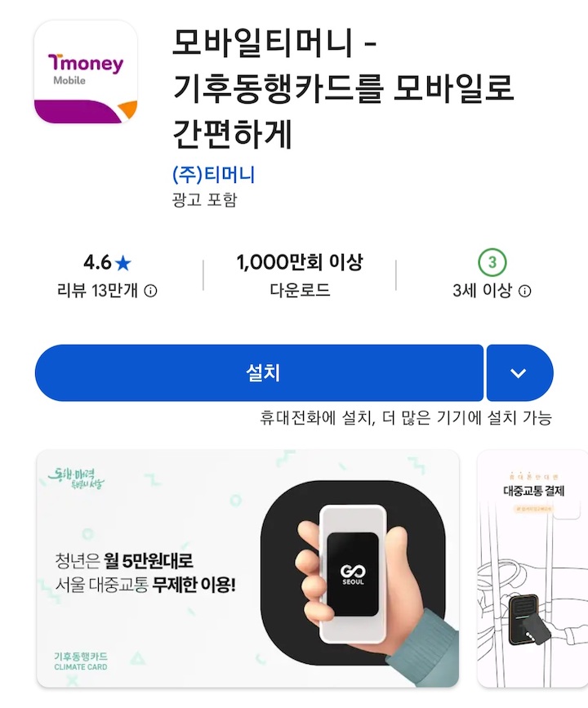Open the 4.6 rating score

[97, 262]
